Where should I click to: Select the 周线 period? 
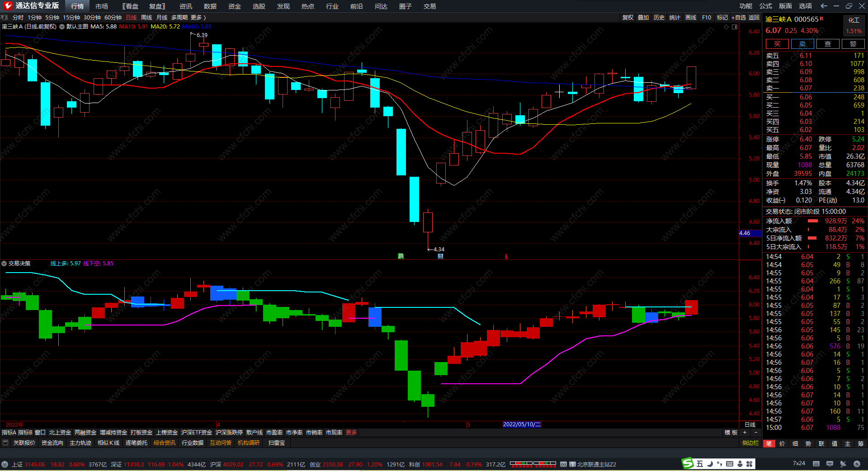tap(146, 17)
